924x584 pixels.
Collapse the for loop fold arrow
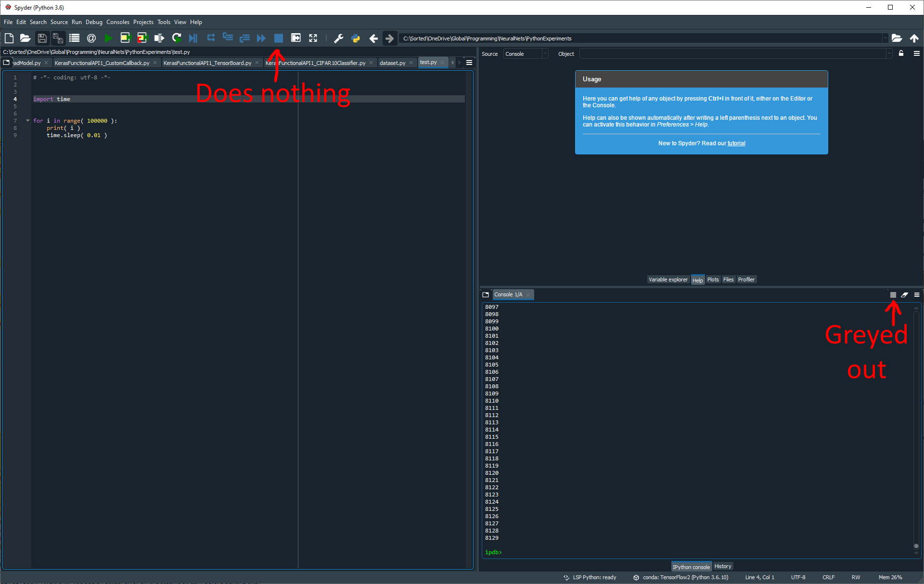coord(27,121)
